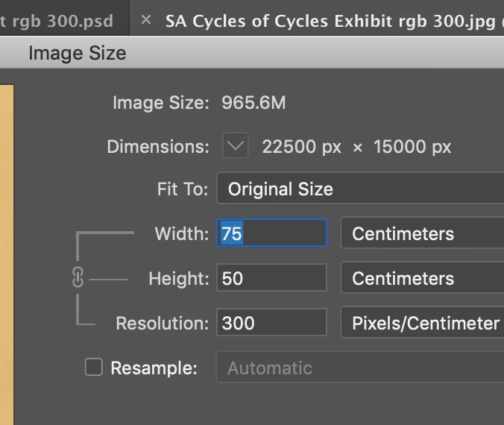Open the Height units Centimeters dropdown

click(422, 278)
